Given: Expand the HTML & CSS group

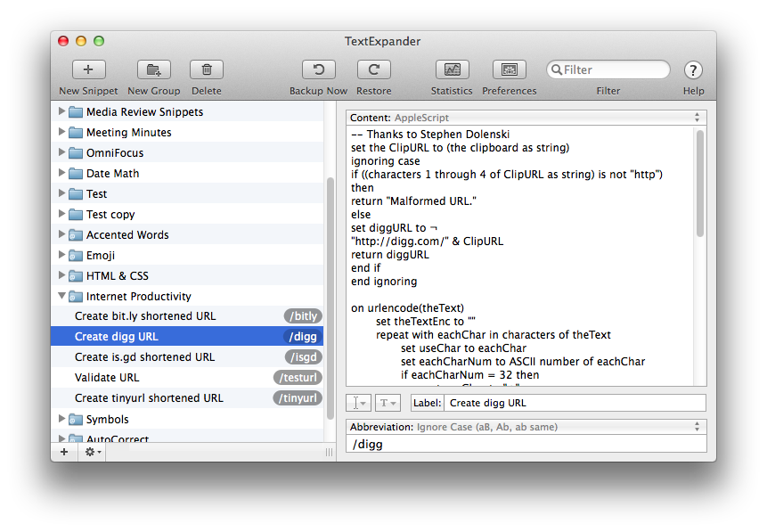Looking at the screenshot, I should click(x=61, y=275).
